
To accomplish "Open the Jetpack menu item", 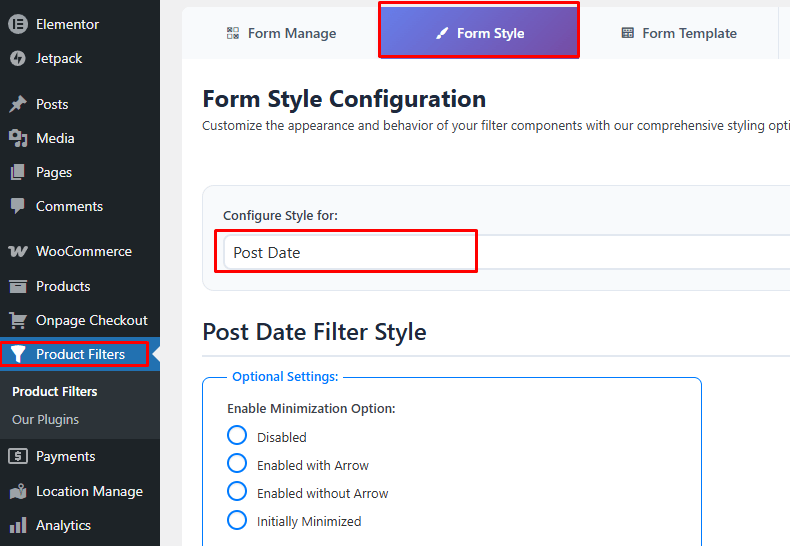I will [80, 58].
